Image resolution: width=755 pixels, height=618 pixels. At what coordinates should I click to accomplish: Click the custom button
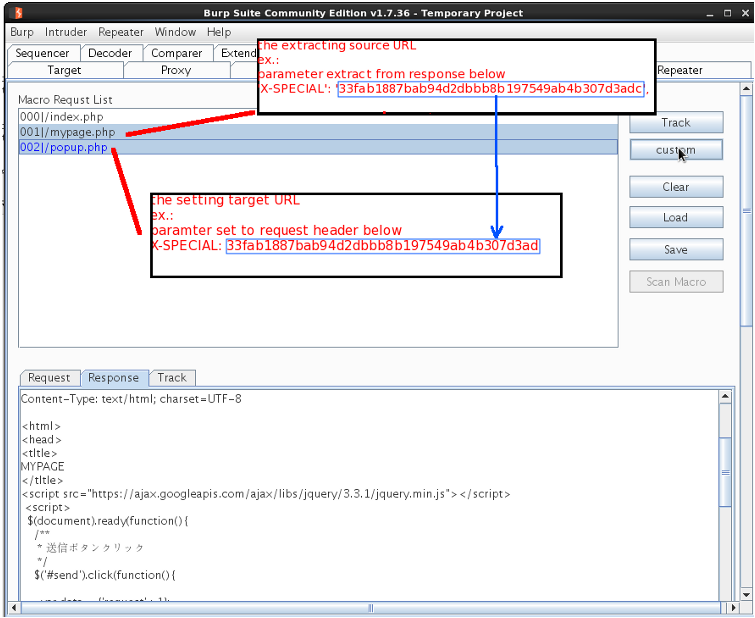point(676,150)
